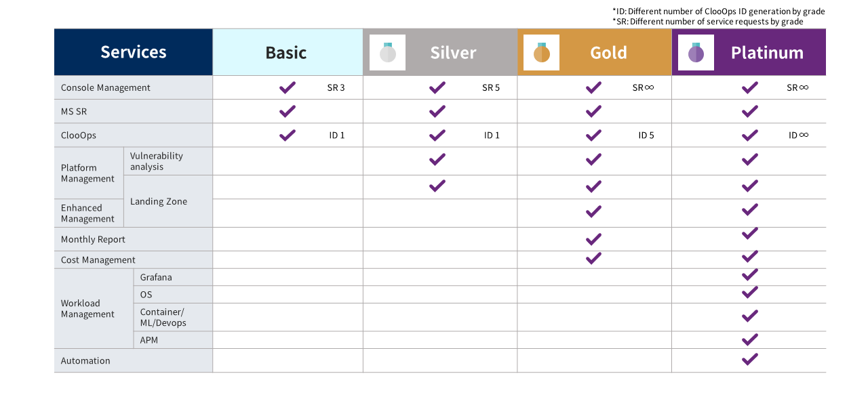Click the Gold medal icon
Screen dimensions: 868x401
(541, 52)
